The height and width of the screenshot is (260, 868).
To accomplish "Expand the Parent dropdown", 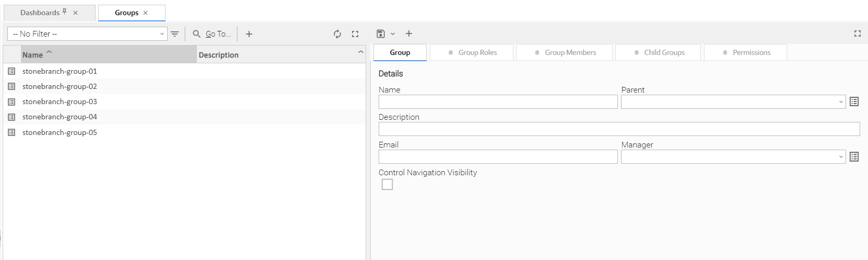I will point(841,102).
